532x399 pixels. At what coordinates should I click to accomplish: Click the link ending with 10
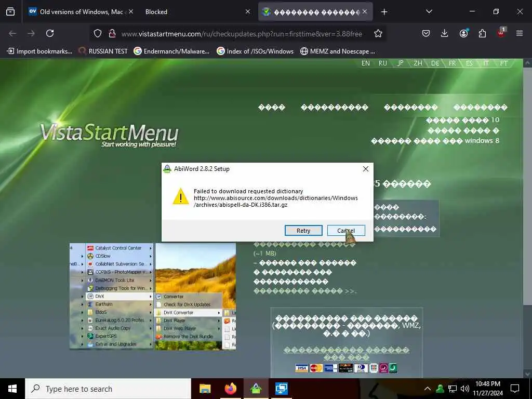(463, 120)
